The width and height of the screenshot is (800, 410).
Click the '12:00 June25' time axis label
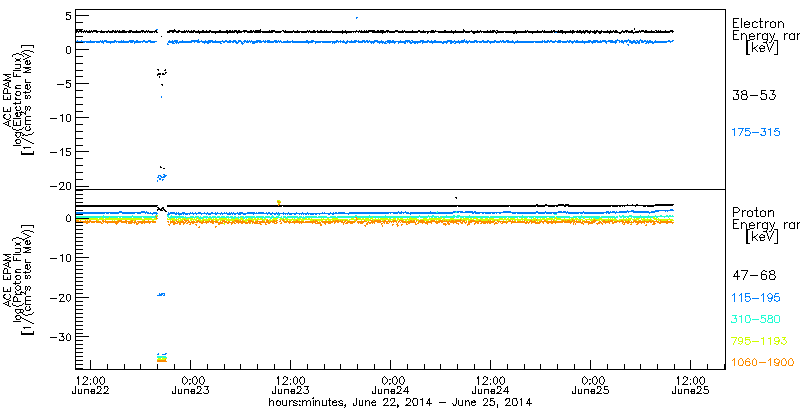coord(691,386)
